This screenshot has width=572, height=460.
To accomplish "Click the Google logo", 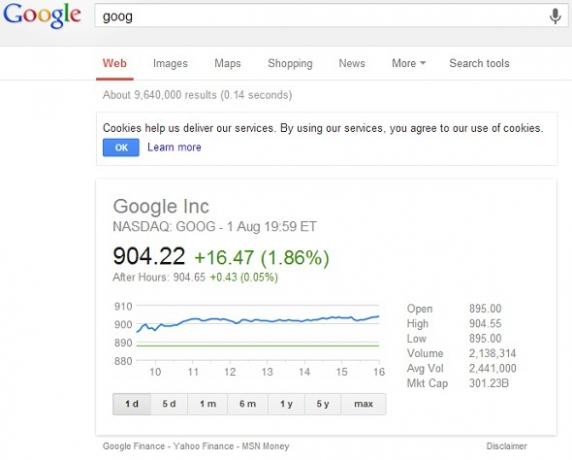I will pos(42,15).
